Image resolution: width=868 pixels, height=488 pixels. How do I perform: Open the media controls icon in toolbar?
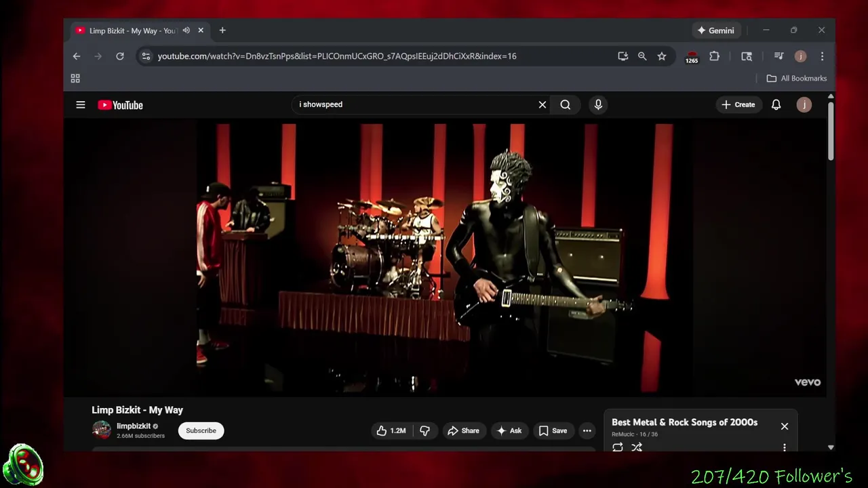pyautogui.click(x=778, y=56)
